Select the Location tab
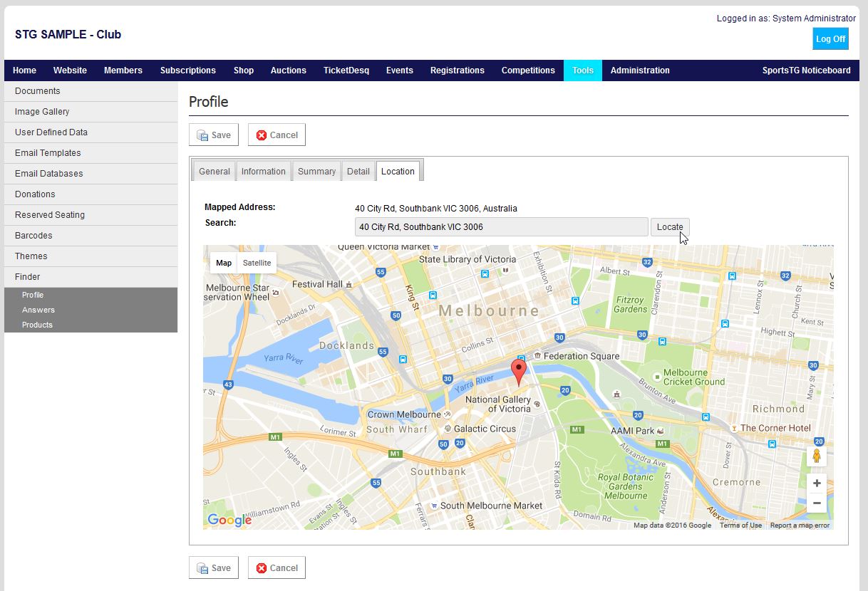 pyautogui.click(x=398, y=171)
